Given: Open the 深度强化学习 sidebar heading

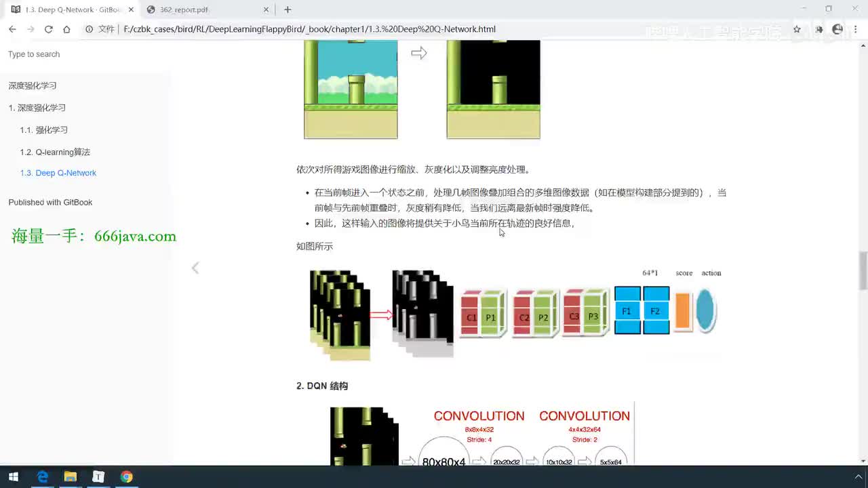Looking at the screenshot, I should tap(33, 85).
